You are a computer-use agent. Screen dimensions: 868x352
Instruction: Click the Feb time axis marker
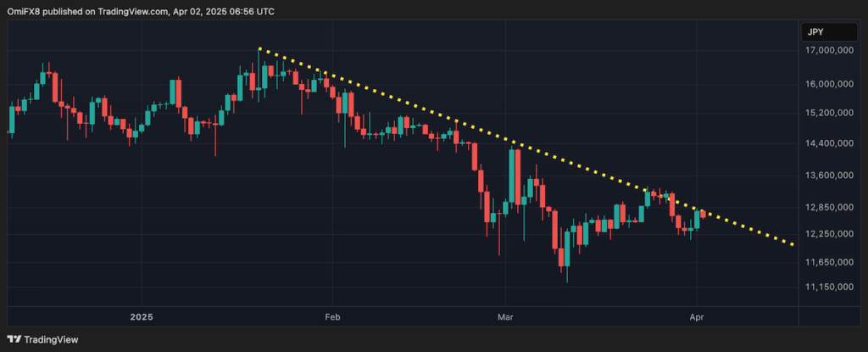click(332, 317)
